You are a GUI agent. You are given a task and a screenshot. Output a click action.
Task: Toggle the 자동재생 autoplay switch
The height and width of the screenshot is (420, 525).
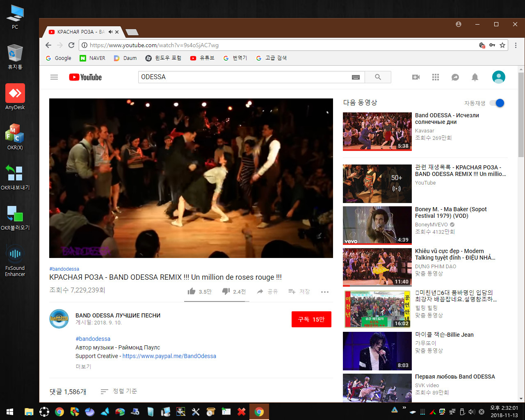[x=497, y=103]
